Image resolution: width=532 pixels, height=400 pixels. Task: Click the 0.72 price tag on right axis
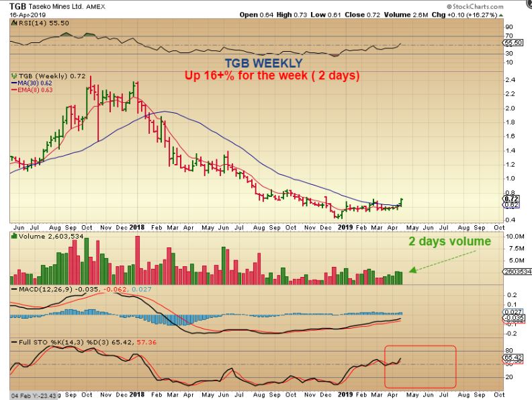click(x=511, y=199)
